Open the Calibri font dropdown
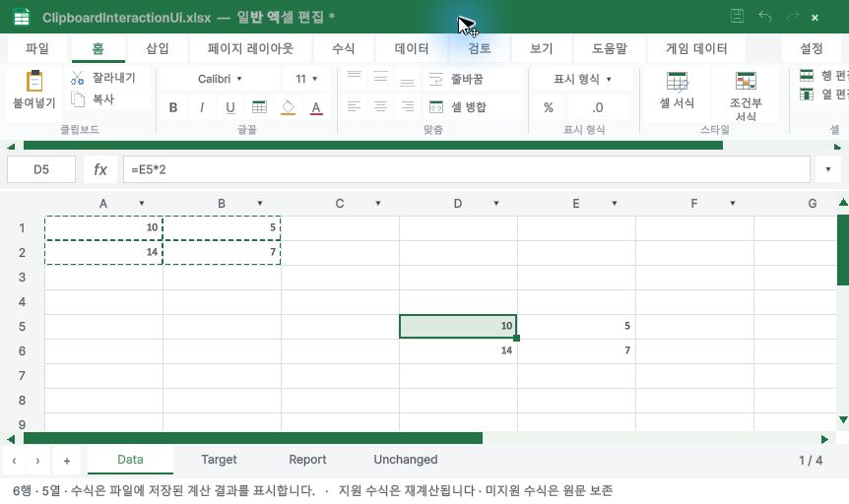This screenshot has width=849, height=504. tap(220, 79)
